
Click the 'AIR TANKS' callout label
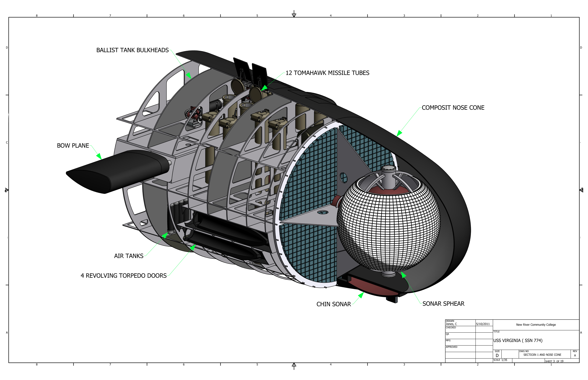click(x=128, y=256)
